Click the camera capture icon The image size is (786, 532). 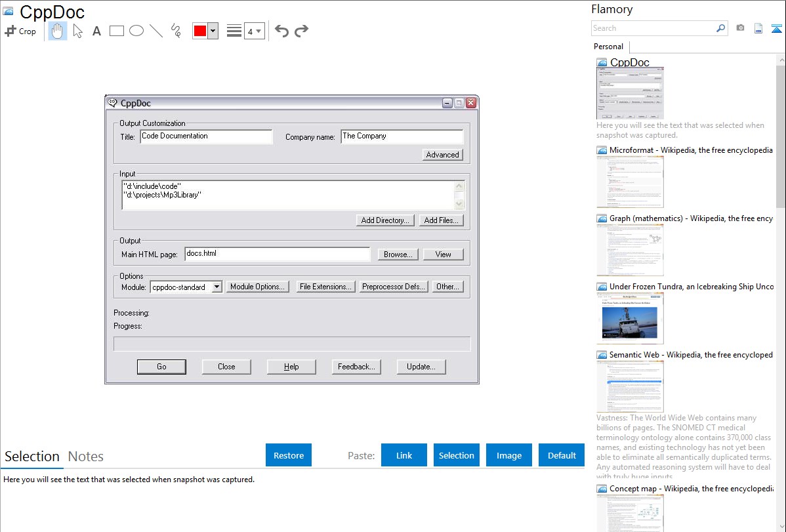pyautogui.click(x=740, y=28)
